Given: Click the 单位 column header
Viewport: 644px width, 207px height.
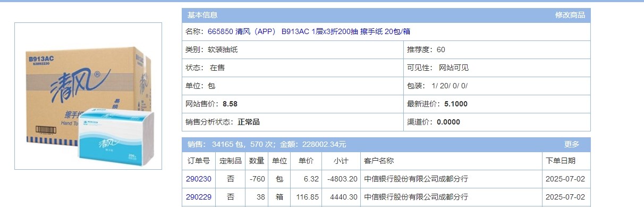Looking at the screenshot, I should tap(279, 161).
